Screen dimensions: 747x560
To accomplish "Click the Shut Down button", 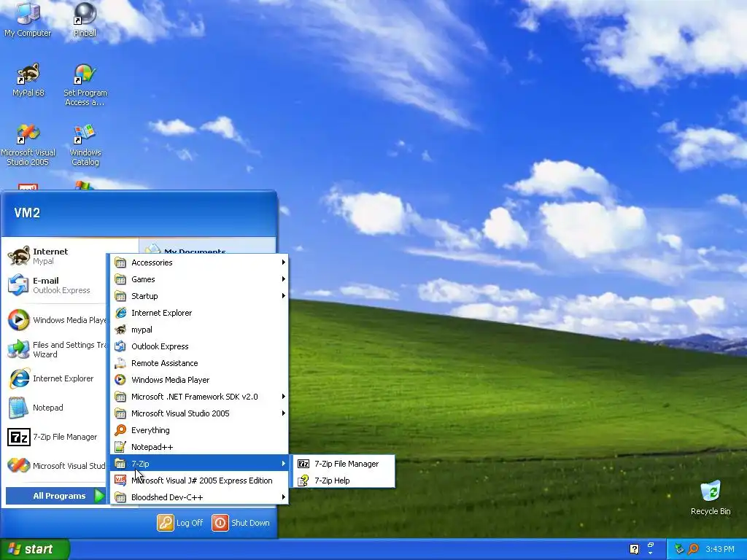I will coord(241,523).
